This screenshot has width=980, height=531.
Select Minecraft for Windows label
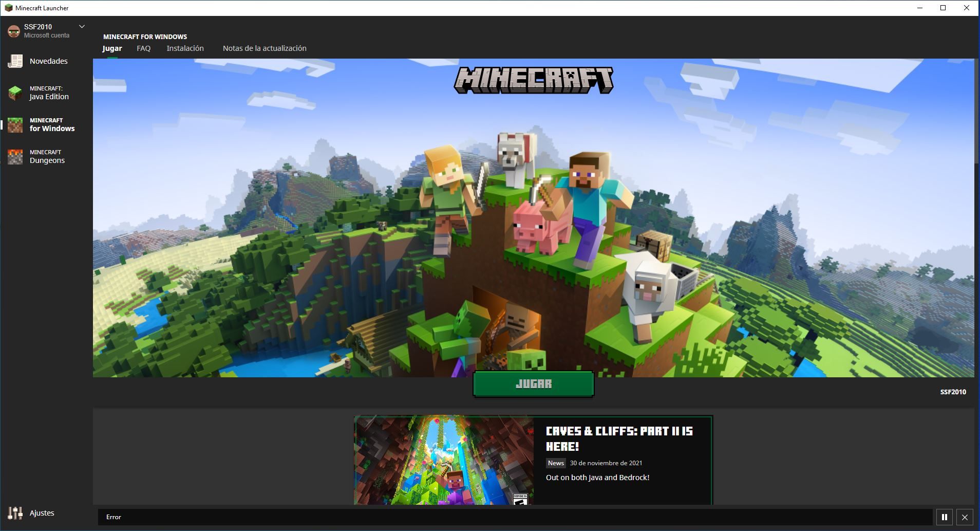[x=52, y=125]
